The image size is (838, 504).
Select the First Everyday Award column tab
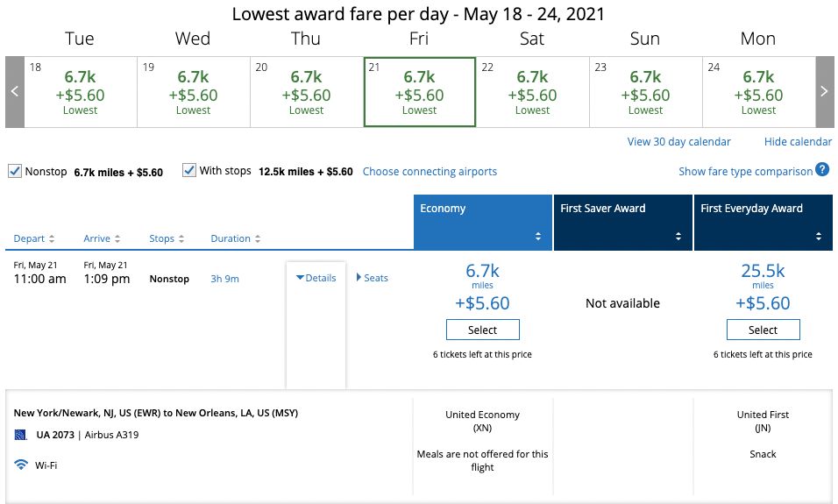(x=763, y=223)
